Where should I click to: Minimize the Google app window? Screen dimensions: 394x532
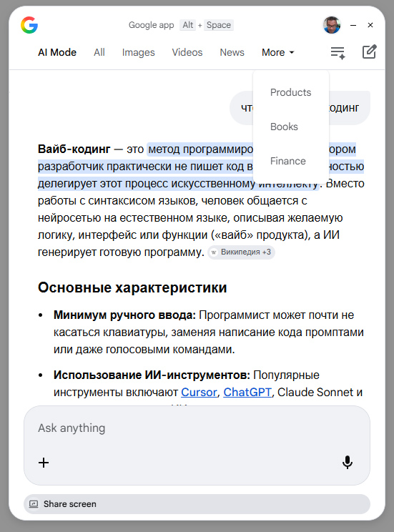tap(353, 25)
